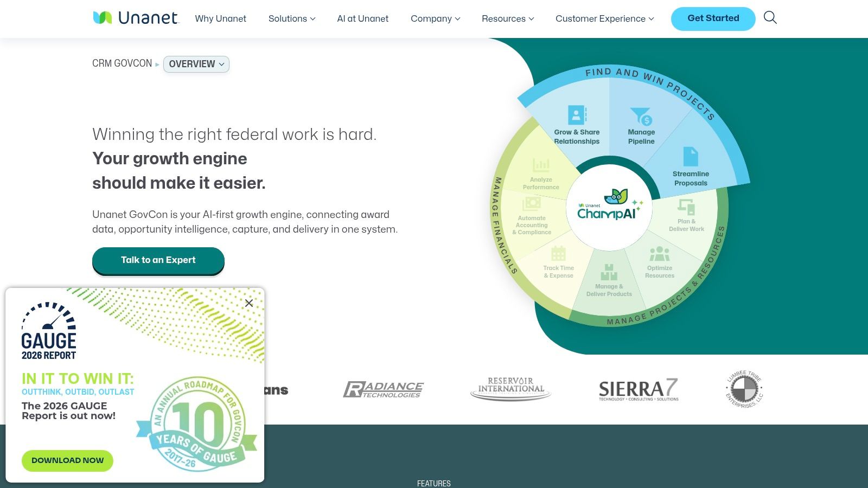Expand the Company menu

[435, 18]
